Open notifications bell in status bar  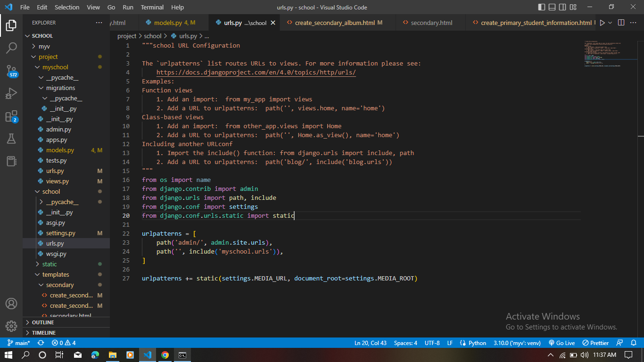(x=634, y=343)
